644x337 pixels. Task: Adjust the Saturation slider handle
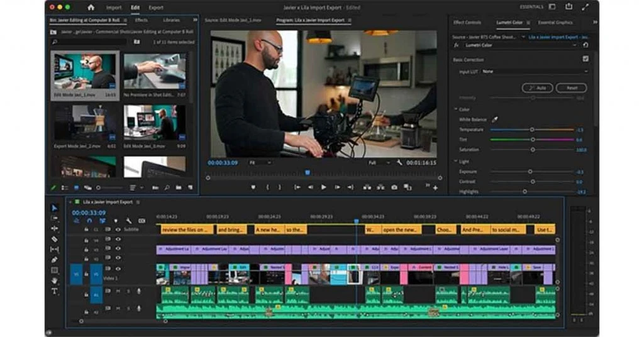coord(533,150)
